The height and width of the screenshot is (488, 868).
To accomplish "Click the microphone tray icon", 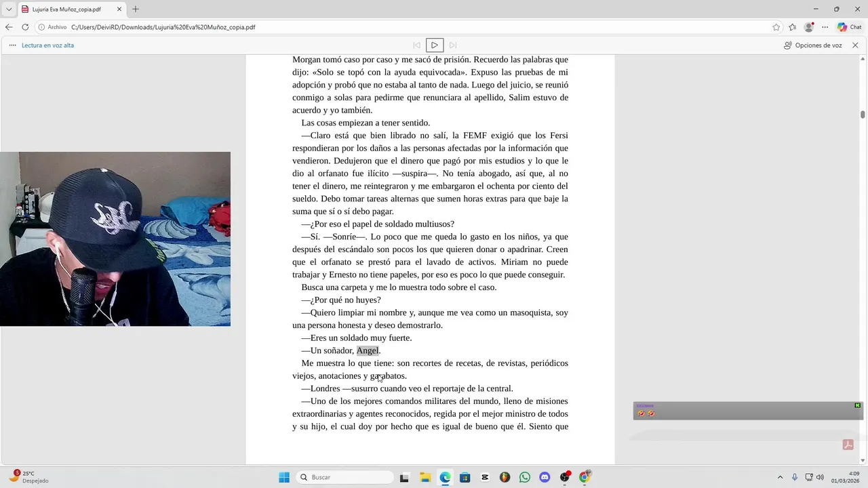I will (795, 477).
